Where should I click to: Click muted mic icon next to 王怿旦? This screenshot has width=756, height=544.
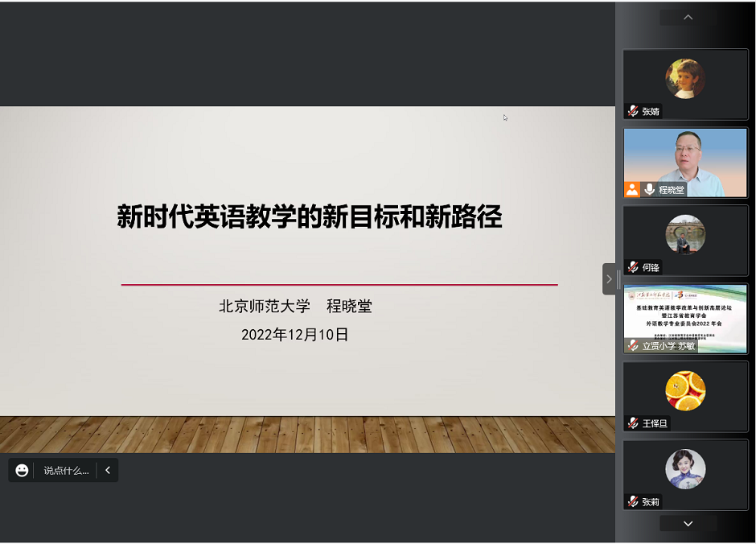click(x=633, y=423)
